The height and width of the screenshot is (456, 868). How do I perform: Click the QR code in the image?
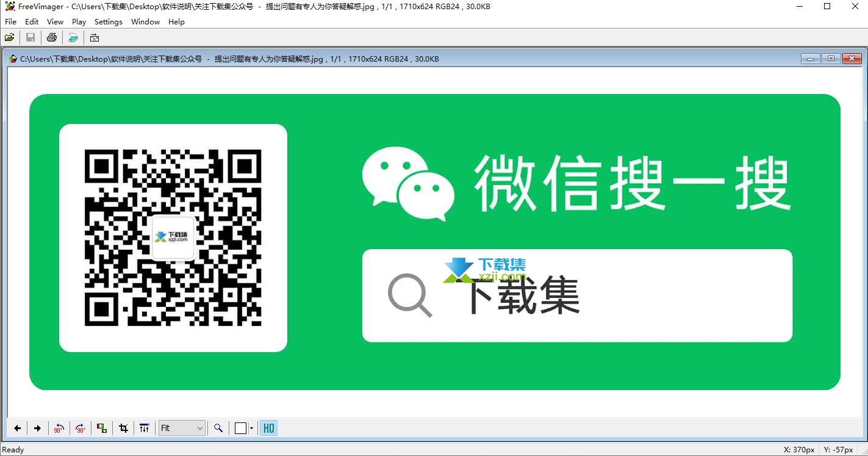click(173, 237)
